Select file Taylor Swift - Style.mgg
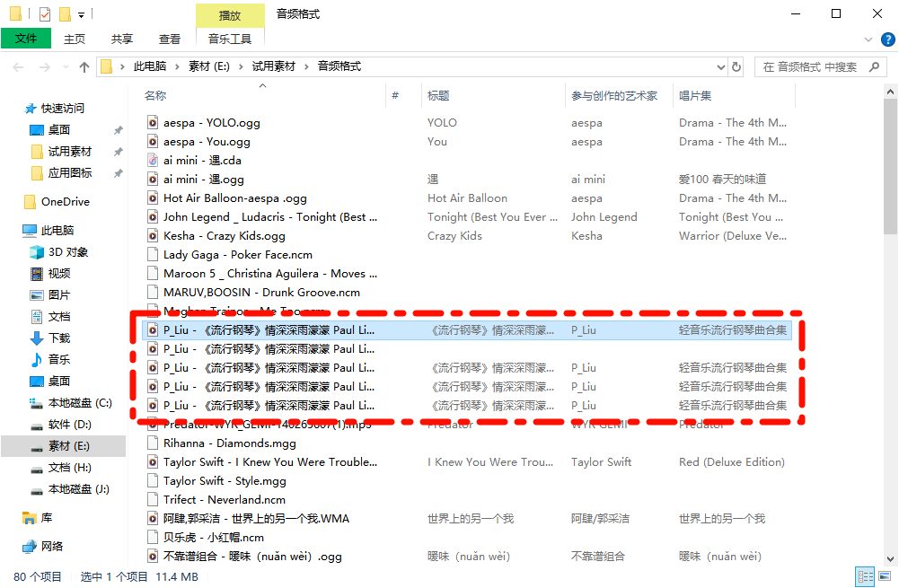The image size is (899, 588). click(225, 481)
